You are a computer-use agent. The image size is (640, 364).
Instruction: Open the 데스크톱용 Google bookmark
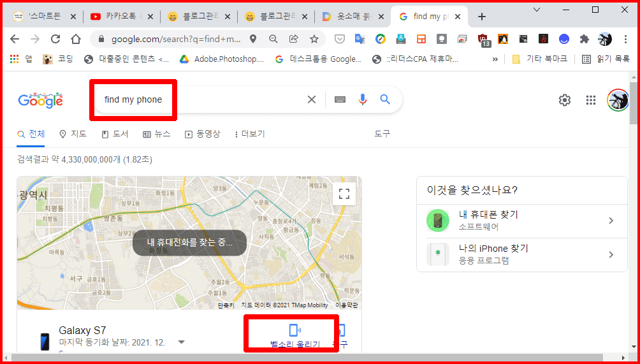319,59
